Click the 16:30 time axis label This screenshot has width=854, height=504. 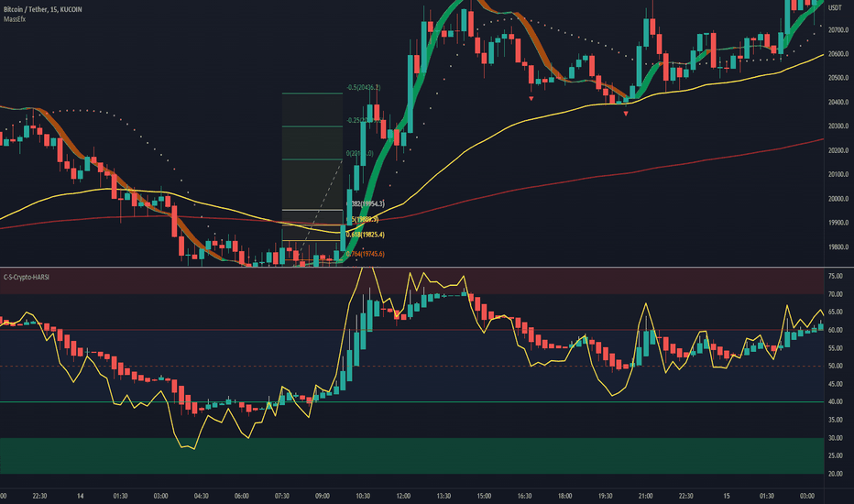524,496
